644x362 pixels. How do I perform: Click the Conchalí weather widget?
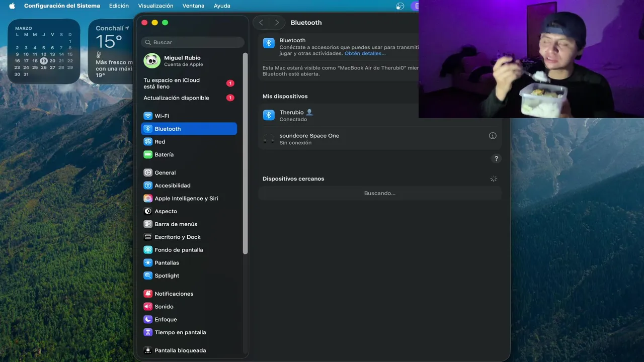[111, 52]
